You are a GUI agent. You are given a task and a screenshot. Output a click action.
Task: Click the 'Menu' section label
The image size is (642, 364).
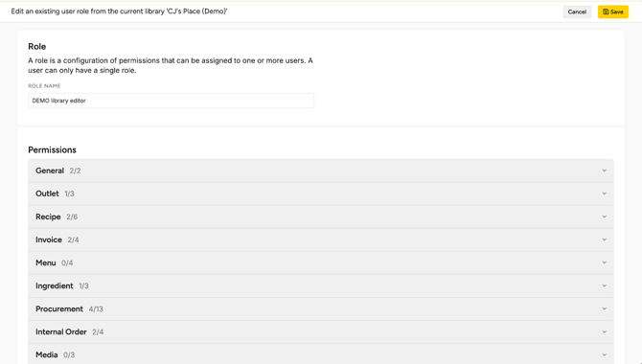pyautogui.click(x=45, y=262)
